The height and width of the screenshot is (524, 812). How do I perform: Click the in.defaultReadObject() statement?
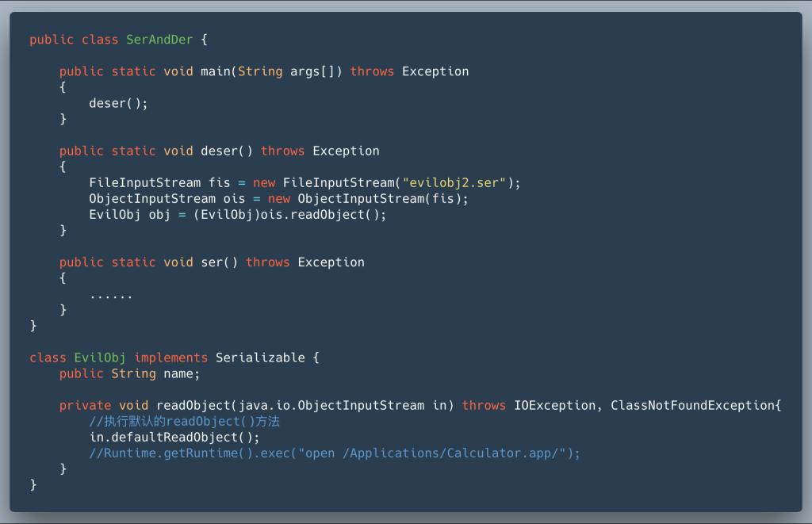174,437
